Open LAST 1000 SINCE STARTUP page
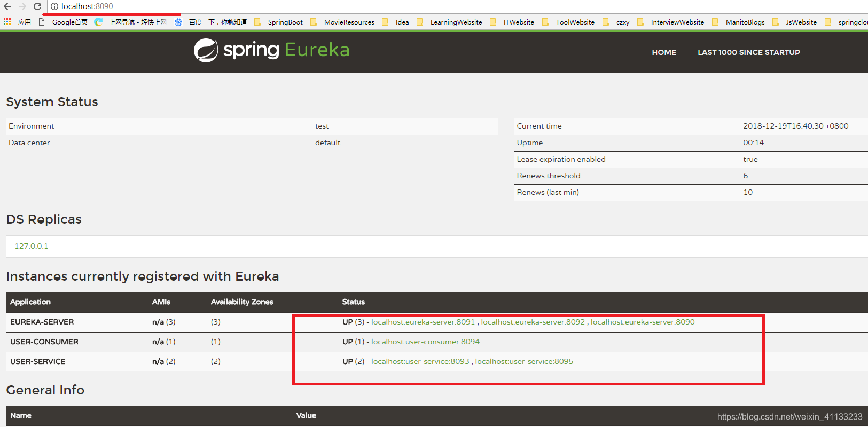This screenshot has height=427, width=868. pyautogui.click(x=748, y=52)
